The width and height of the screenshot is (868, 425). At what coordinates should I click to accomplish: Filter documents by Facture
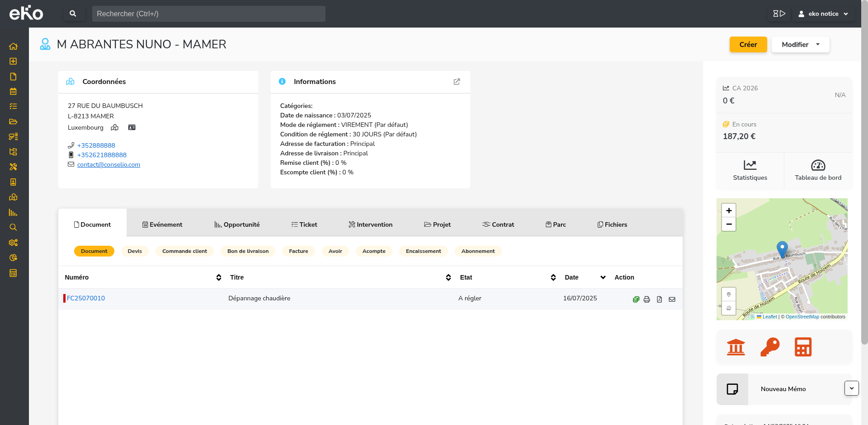click(x=298, y=251)
